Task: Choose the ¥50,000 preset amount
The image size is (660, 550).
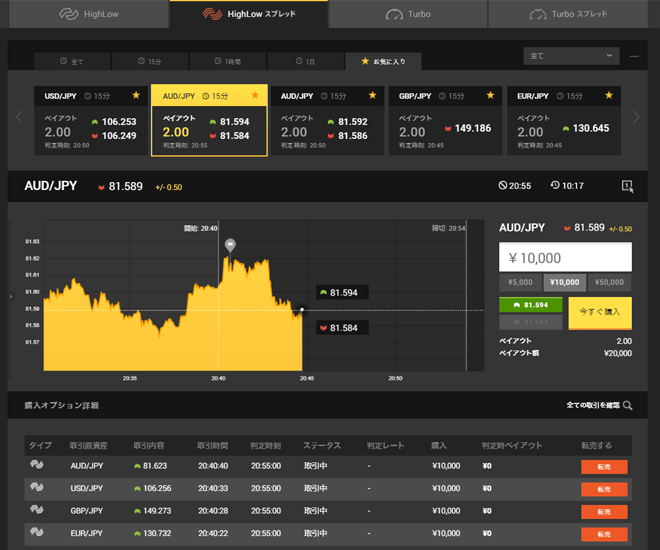Action: tap(609, 282)
